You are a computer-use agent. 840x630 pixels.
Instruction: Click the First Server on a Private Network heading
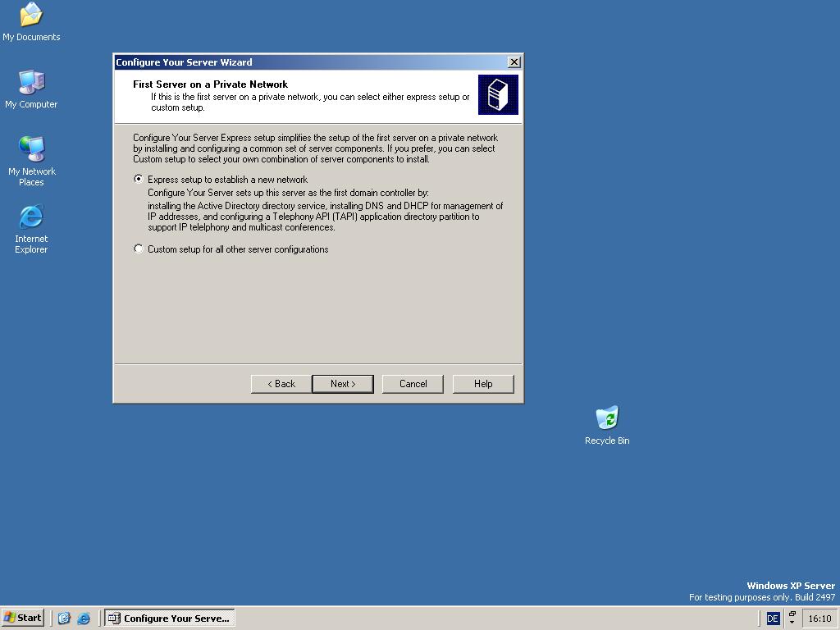(x=211, y=84)
